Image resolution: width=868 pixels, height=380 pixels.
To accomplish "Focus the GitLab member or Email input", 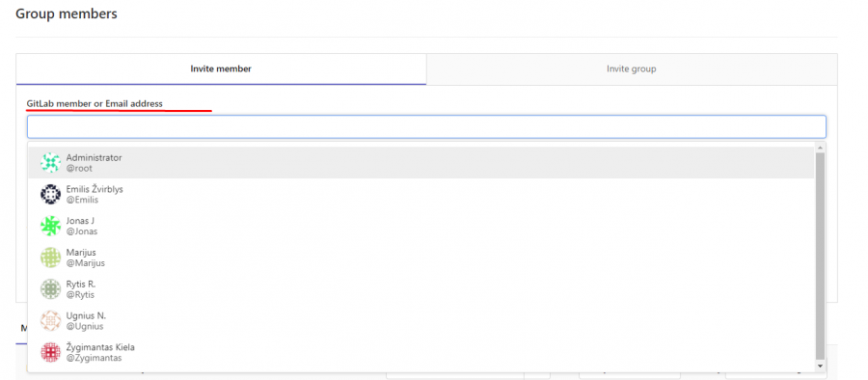I will point(426,127).
